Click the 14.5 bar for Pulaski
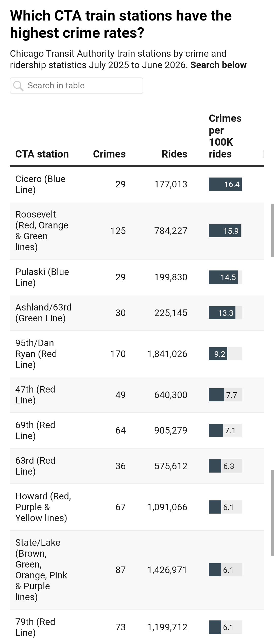Screen dimensions: 274x644 225,277
